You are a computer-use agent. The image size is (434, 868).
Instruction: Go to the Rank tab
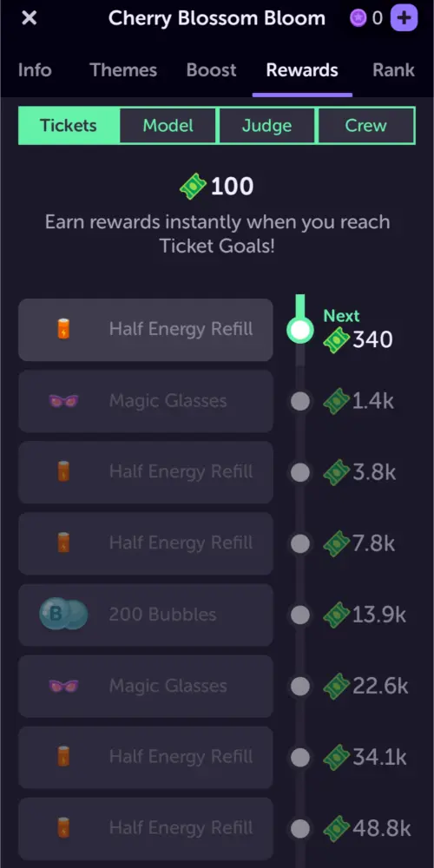[x=393, y=70]
